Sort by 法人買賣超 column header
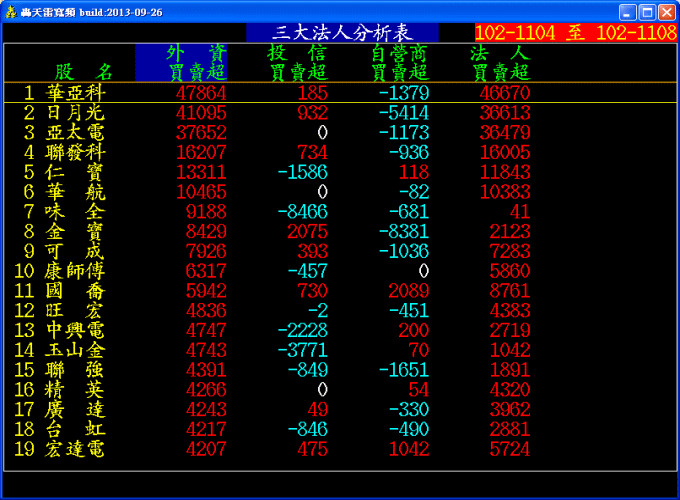This screenshot has width=680, height=500. (x=501, y=63)
